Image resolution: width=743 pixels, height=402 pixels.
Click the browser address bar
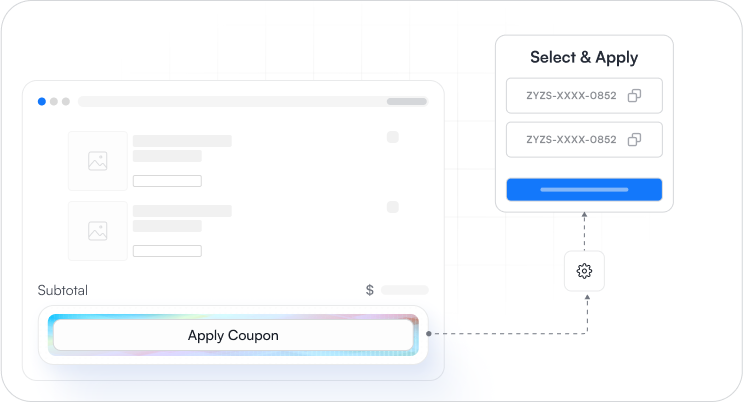[x=253, y=101]
